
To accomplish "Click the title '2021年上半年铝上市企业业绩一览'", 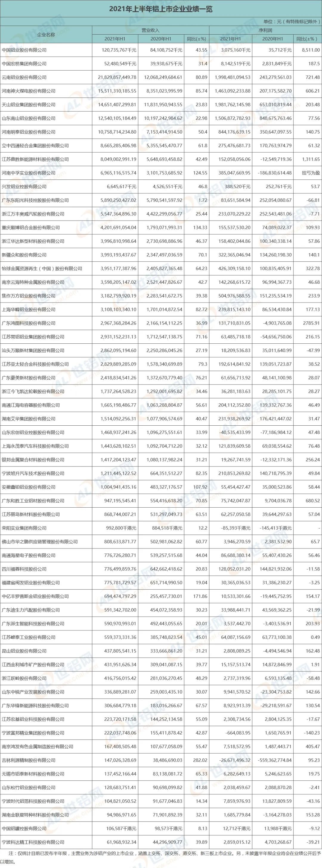I will click(161, 9).
